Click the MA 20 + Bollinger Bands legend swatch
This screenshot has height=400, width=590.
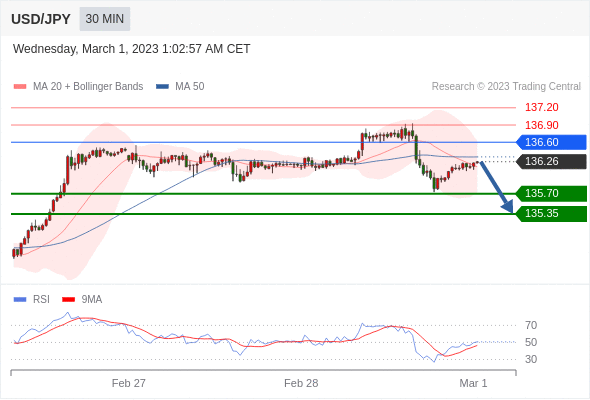pos(20,87)
